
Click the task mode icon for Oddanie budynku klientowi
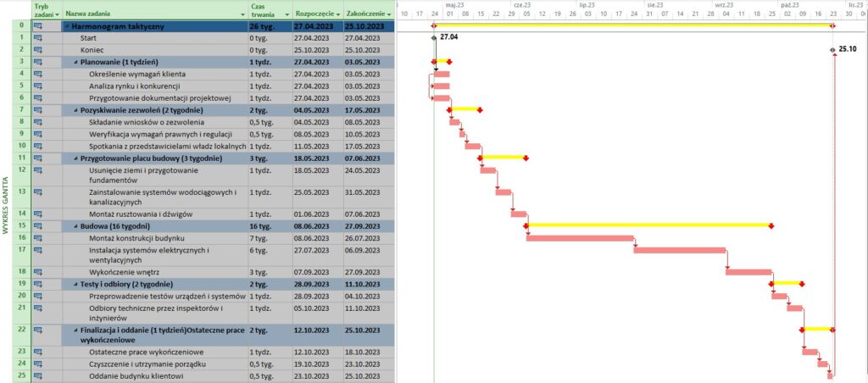[38, 375]
